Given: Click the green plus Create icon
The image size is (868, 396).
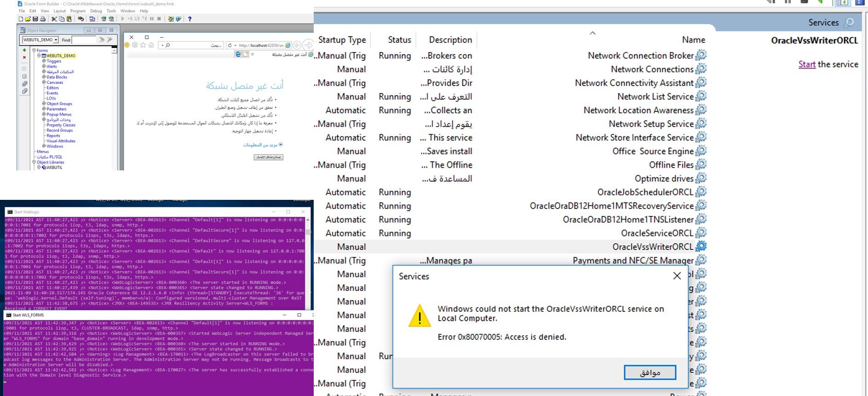Looking at the screenshot, I should (24, 50).
